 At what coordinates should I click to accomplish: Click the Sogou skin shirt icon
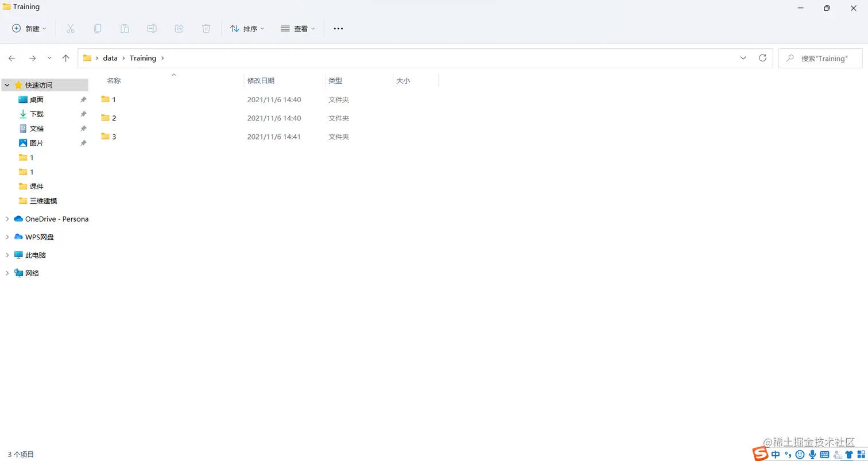point(849,454)
